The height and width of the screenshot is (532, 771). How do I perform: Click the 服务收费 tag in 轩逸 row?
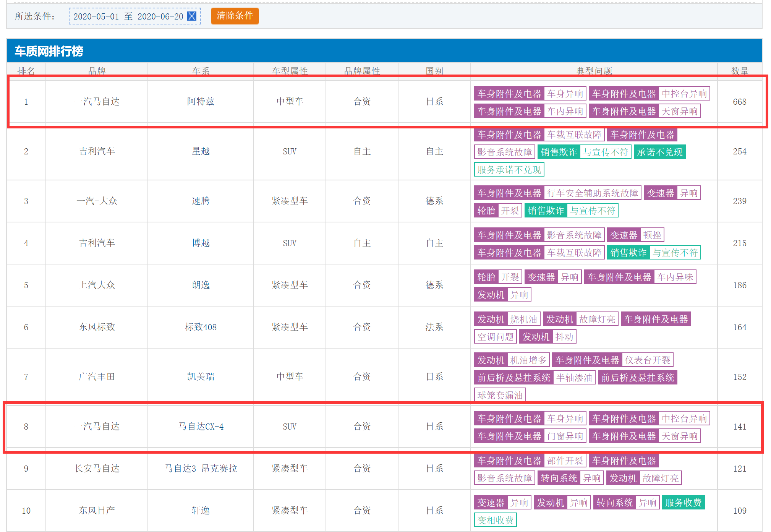[x=683, y=503]
